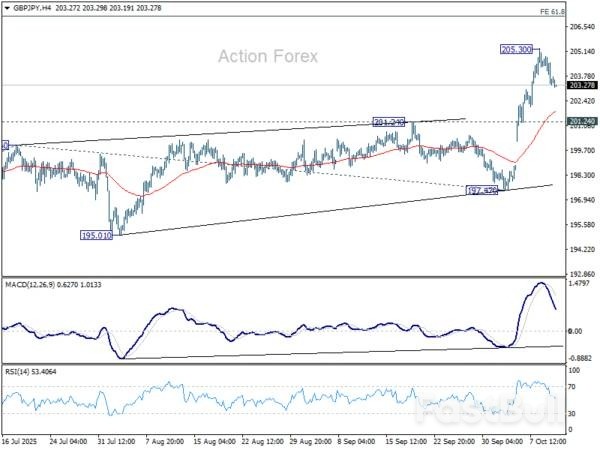Click the 197.470 price label
This screenshot has height=450, width=600.
[x=483, y=188]
